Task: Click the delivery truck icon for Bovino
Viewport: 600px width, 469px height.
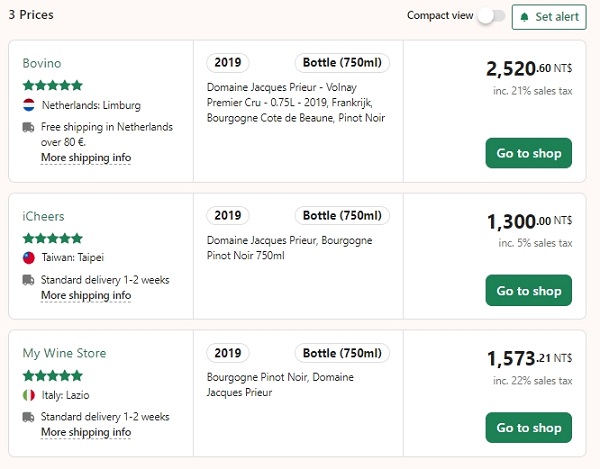Action: [28, 127]
